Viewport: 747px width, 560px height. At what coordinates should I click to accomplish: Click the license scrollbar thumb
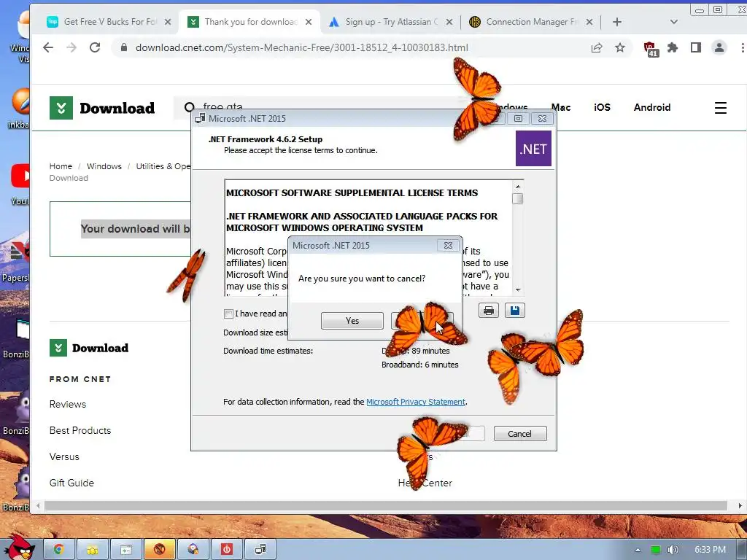[518, 198]
